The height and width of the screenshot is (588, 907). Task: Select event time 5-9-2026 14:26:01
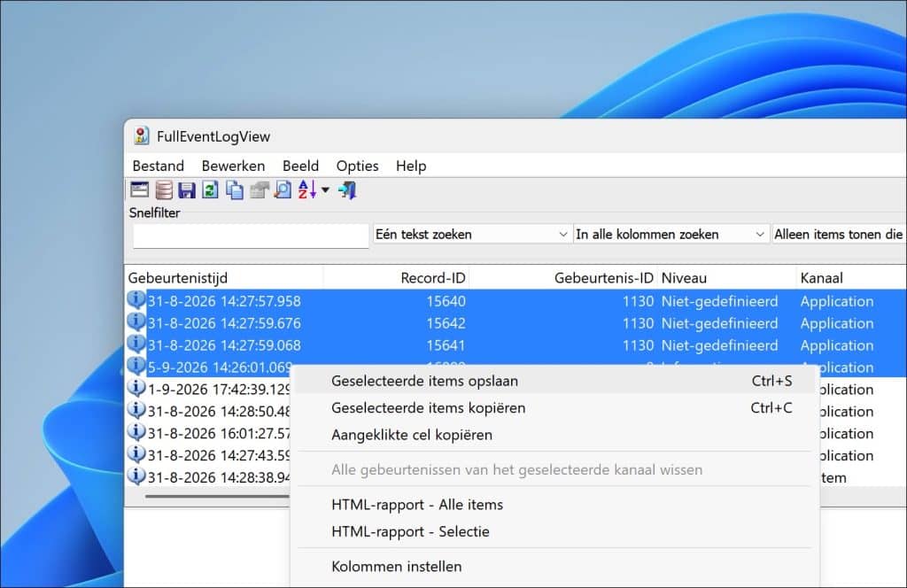pos(220,367)
